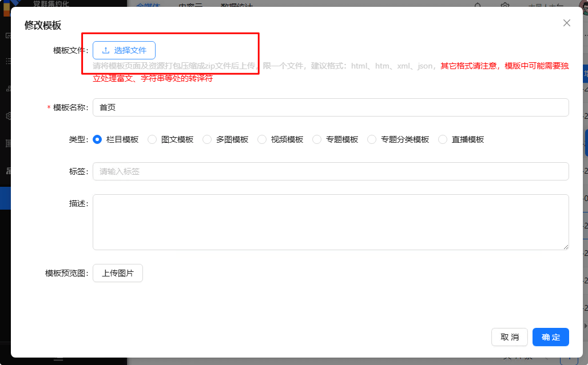This screenshot has height=365, width=588.
Task: Choose the 多图模板 type
Action: pos(207,139)
